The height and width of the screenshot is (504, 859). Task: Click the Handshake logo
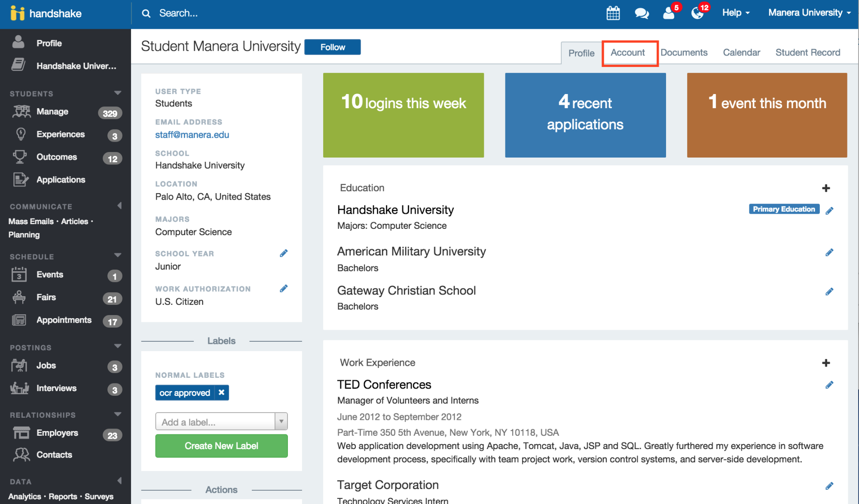coord(46,13)
